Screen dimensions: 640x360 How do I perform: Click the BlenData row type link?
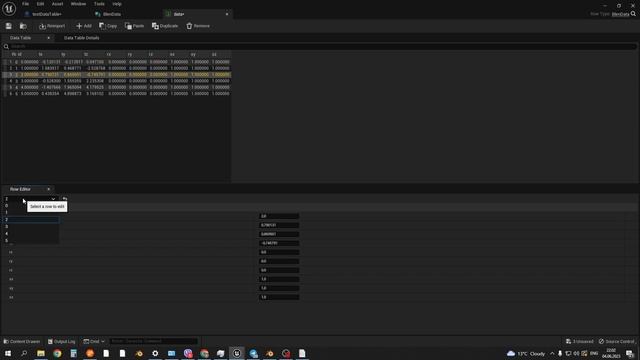pos(620,14)
